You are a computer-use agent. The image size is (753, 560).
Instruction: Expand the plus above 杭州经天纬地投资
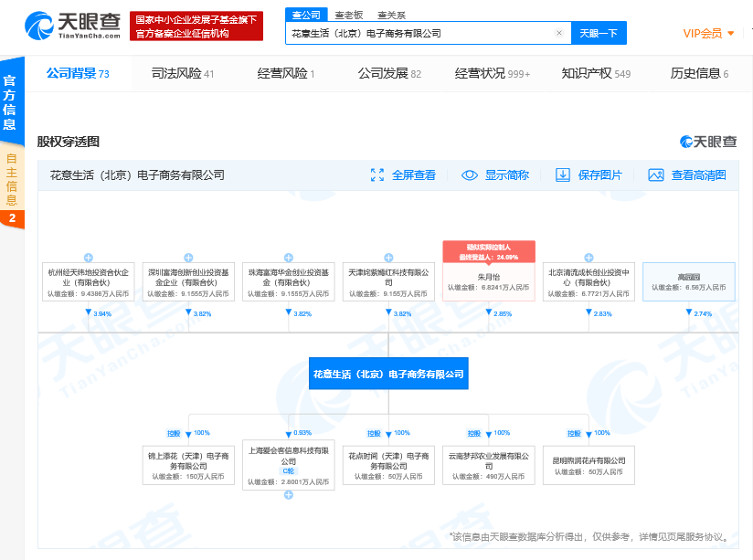(89, 258)
